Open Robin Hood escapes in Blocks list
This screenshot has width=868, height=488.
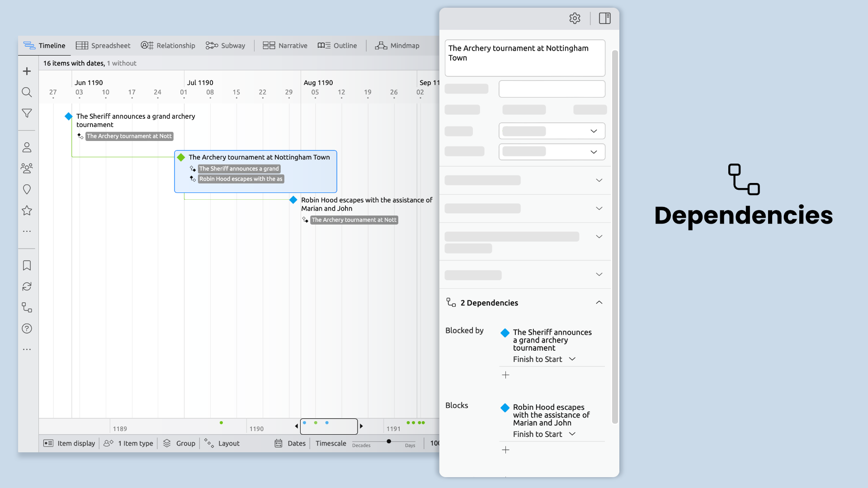tap(551, 415)
